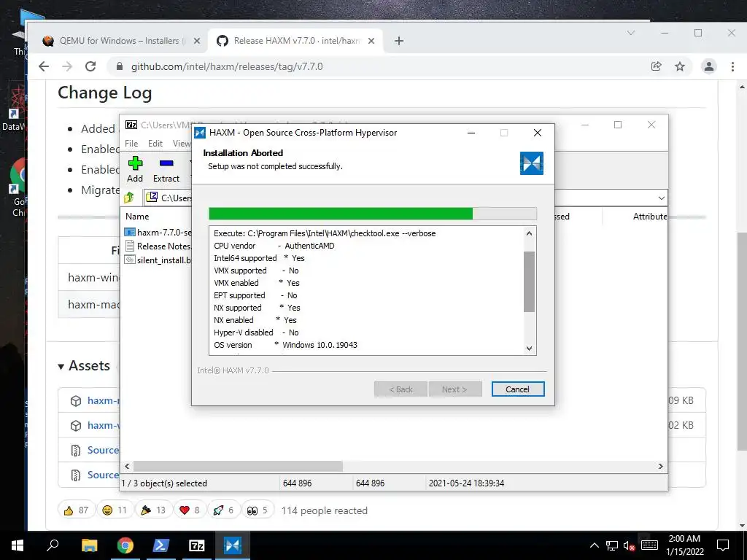Click the installer log vertical scrollbar thumb

click(529, 281)
